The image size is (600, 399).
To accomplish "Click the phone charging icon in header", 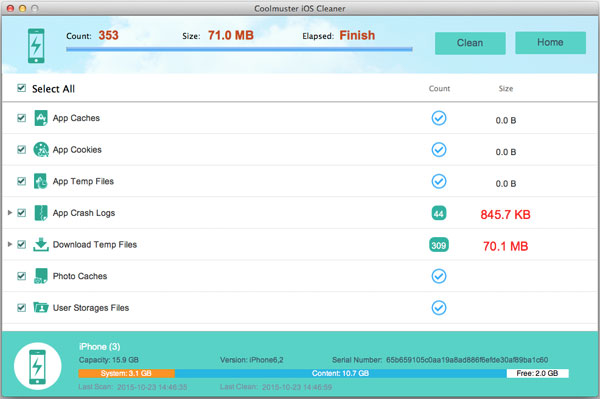I will 36,46.
